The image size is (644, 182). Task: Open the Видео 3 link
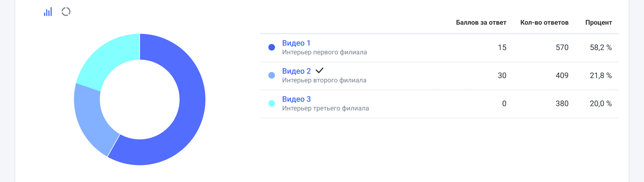[296, 99]
